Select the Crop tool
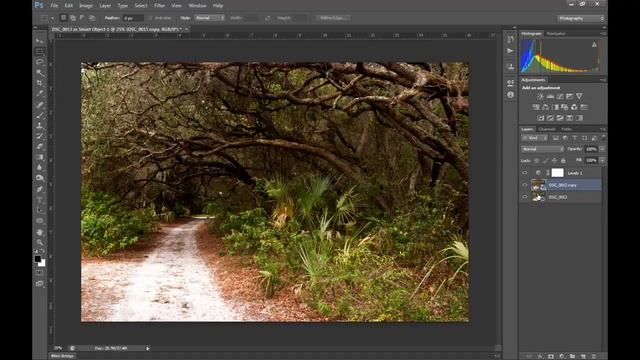This screenshot has height=360, width=640. 40,83
